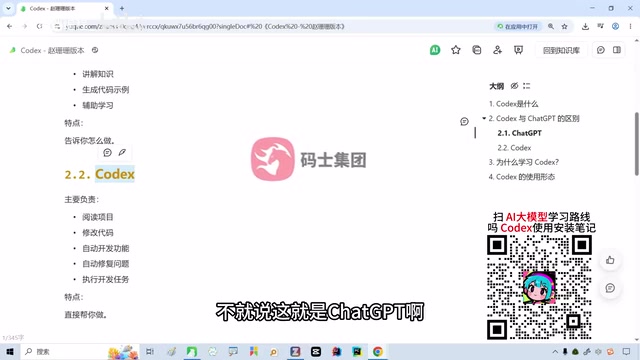Click the bullet text '自动修复问题'
The height and width of the screenshot is (360, 640).
pos(106,264)
